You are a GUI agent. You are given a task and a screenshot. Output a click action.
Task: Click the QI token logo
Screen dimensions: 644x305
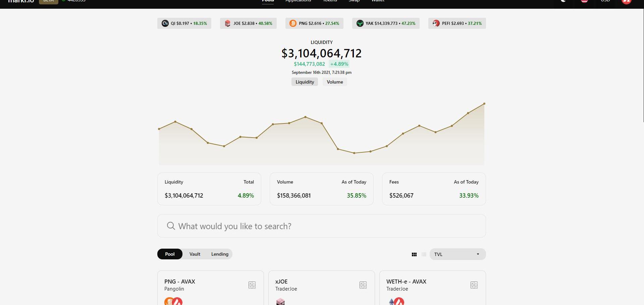165,23
